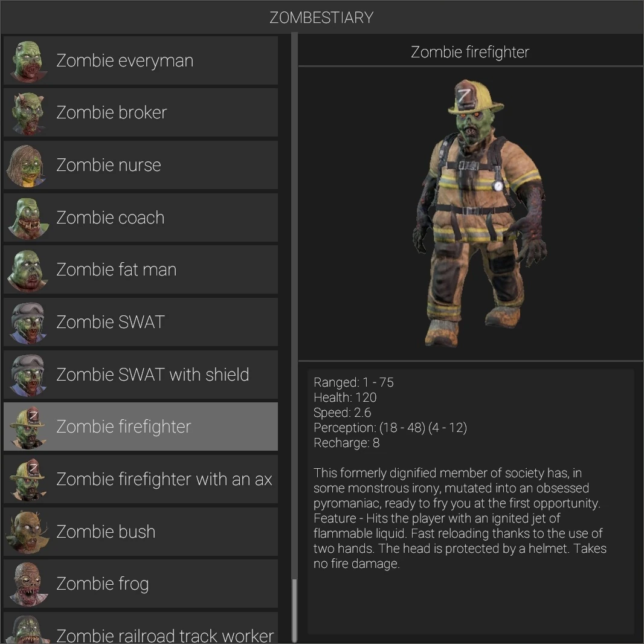
Task: Click the Zombie firefighter title header
Action: tap(470, 52)
